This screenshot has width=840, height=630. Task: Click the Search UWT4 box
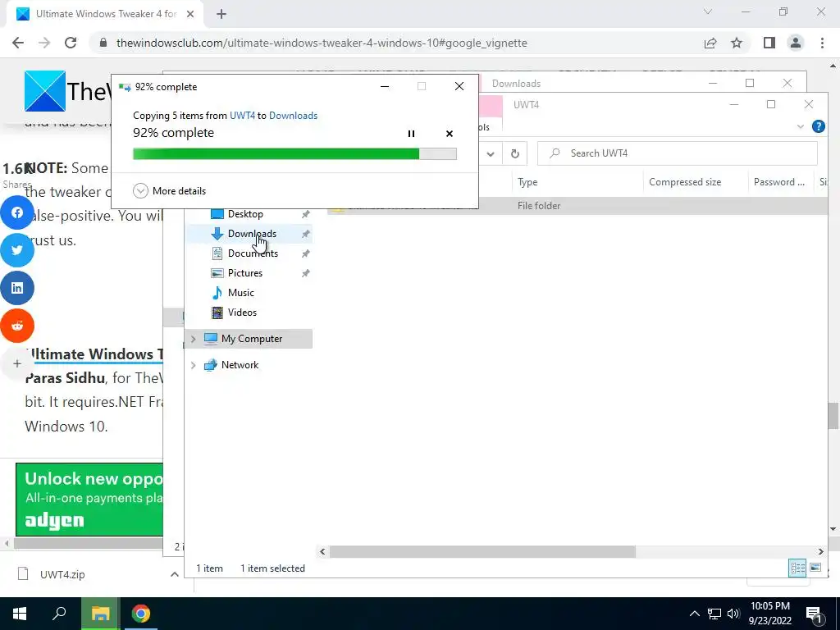coord(677,153)
